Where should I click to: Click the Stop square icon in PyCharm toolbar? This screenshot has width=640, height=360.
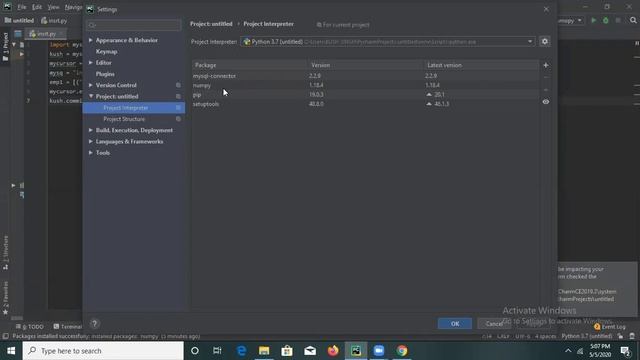(x=618, y=20)
